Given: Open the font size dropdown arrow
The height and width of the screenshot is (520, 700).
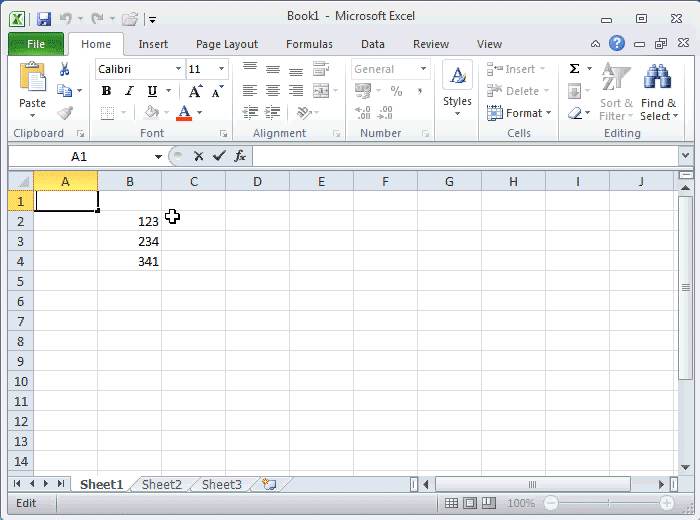Looking at the screenshot, I should [x=221, y=69].
